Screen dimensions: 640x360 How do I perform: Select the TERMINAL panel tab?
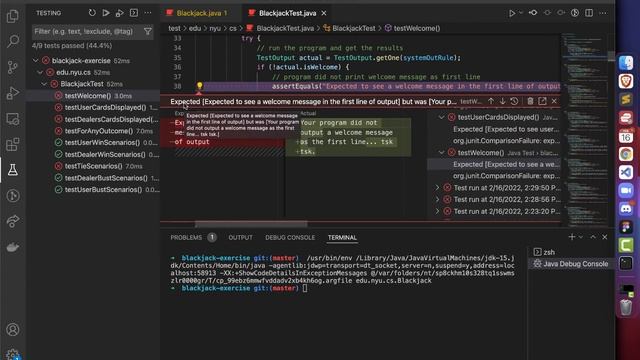(342, 237)
